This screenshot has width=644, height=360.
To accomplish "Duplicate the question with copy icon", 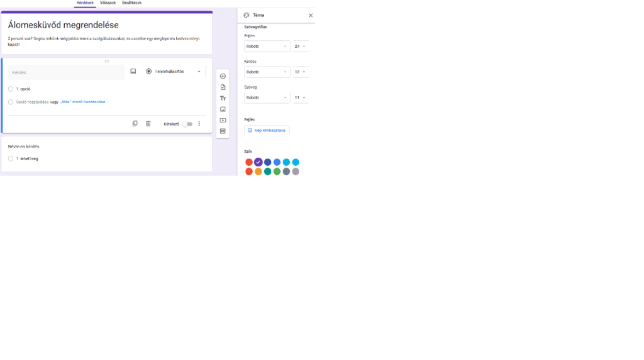I will [135, 124].
